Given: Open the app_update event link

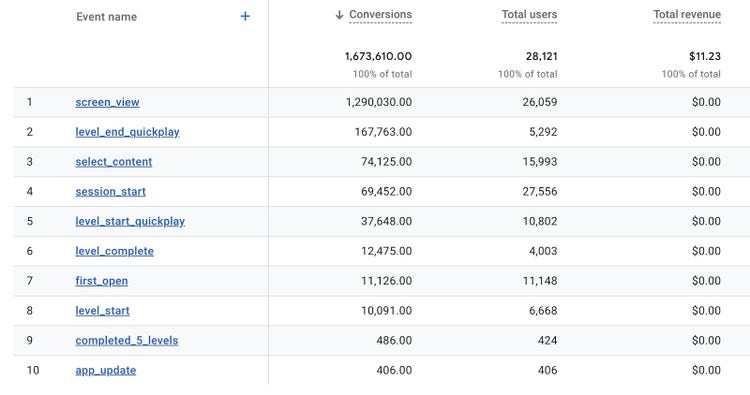Looking at the screenshot, I should coord(106,370).
